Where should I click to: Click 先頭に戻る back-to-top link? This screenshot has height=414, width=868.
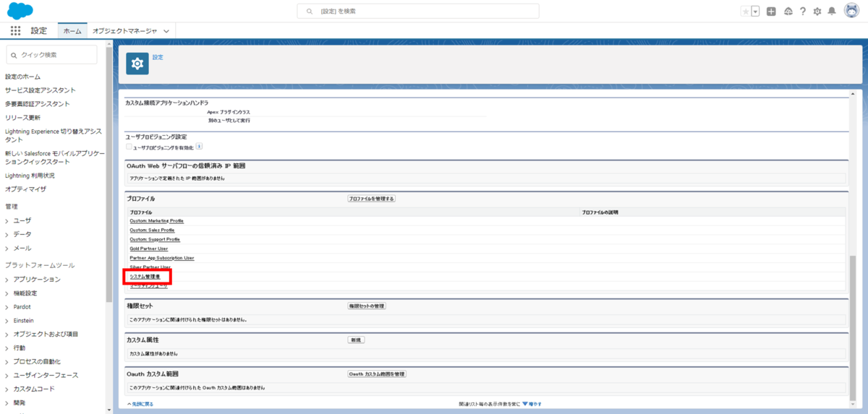coord(141,404)
